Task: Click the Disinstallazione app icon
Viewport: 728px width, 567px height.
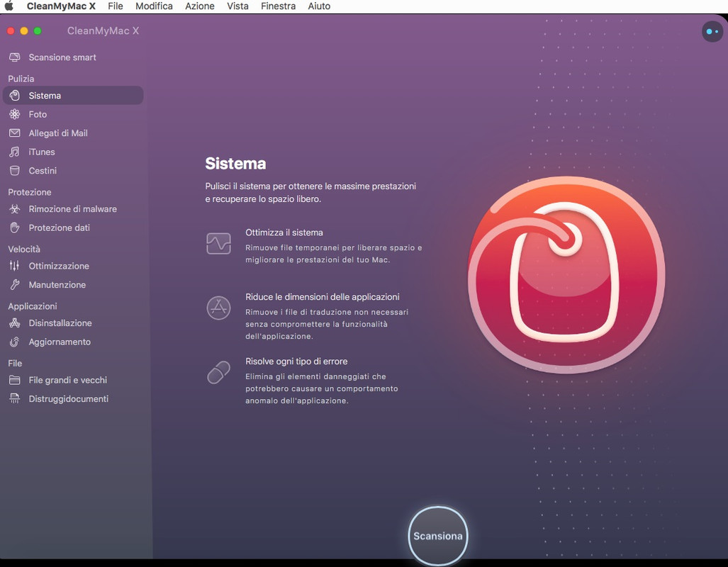Action: coord(15,322)
